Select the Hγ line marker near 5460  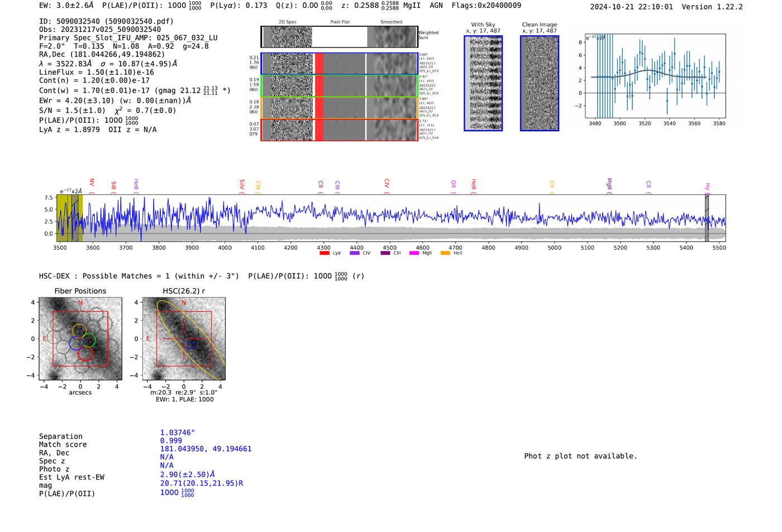tap(707, 187)
